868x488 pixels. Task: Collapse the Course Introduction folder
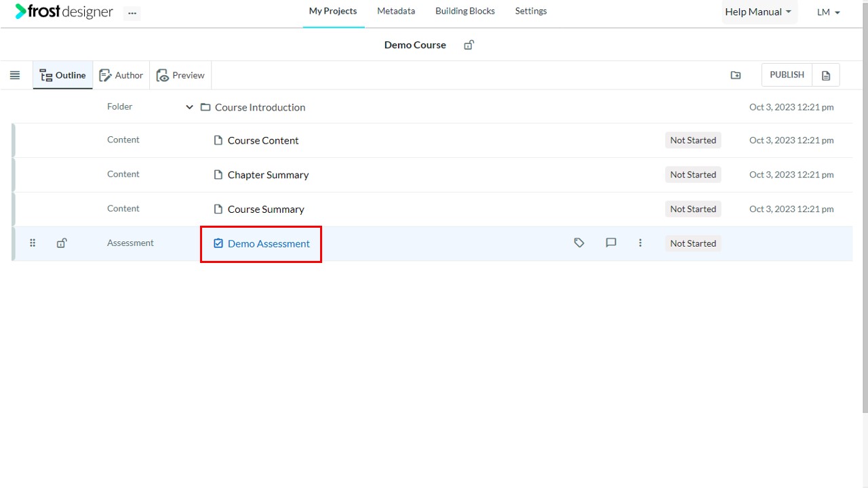(x=189, y=107)
